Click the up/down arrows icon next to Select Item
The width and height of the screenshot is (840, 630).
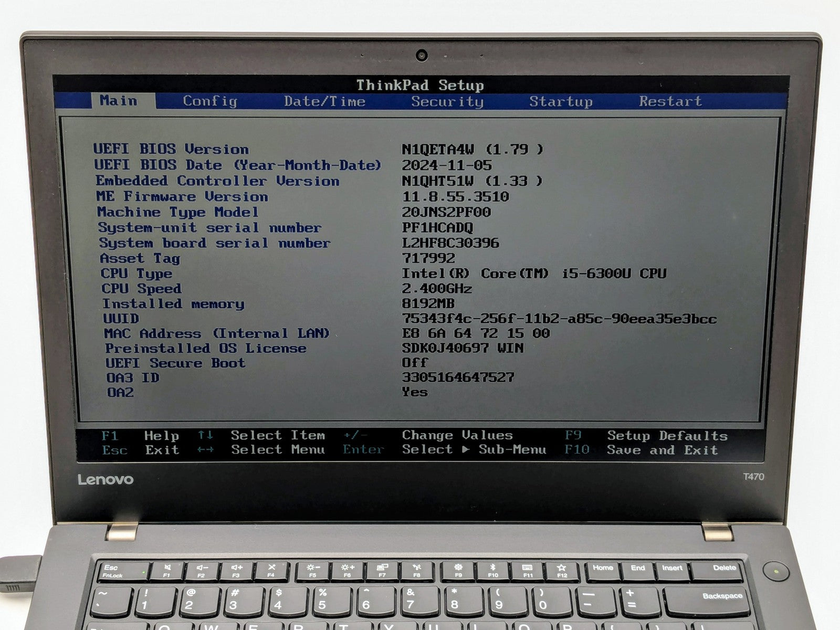(205, 435)
